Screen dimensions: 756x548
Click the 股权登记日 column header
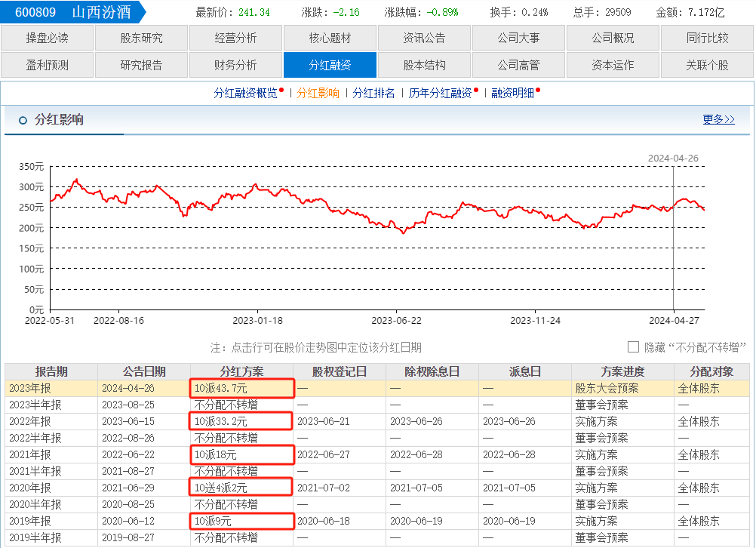click(x=340, y=372)
